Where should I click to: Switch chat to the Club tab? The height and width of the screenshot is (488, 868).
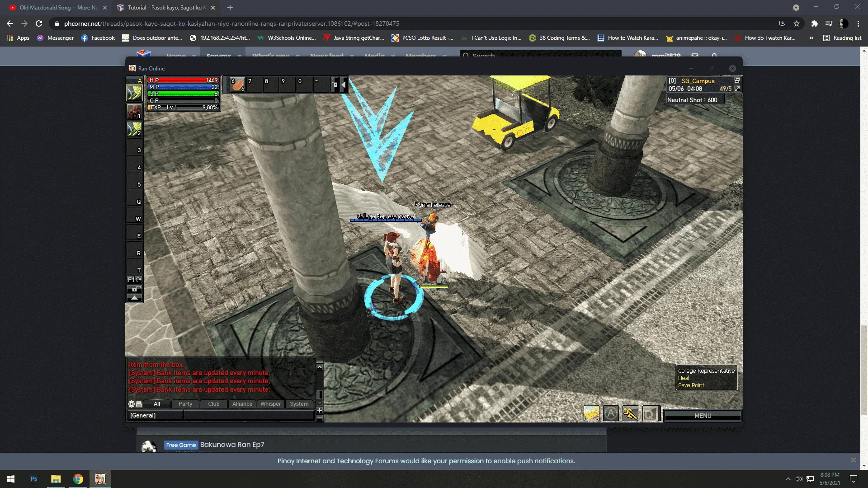point(214,404)
